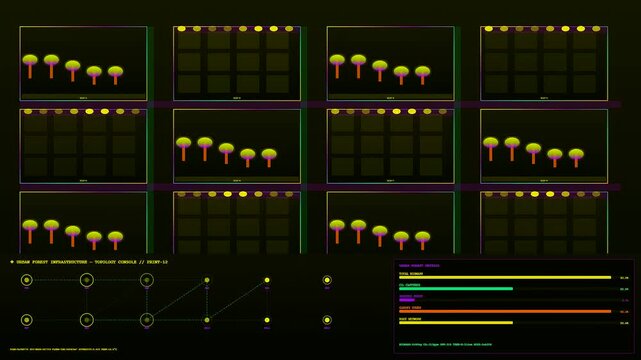Toggle first canopy light on middle-left grid panel
The image size is (641, 360).
coord(28,111)
